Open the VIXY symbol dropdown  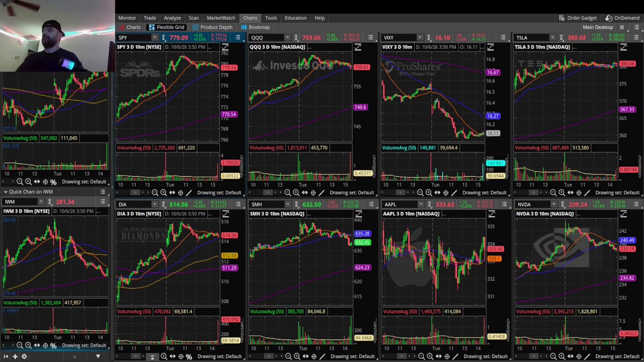420,38
